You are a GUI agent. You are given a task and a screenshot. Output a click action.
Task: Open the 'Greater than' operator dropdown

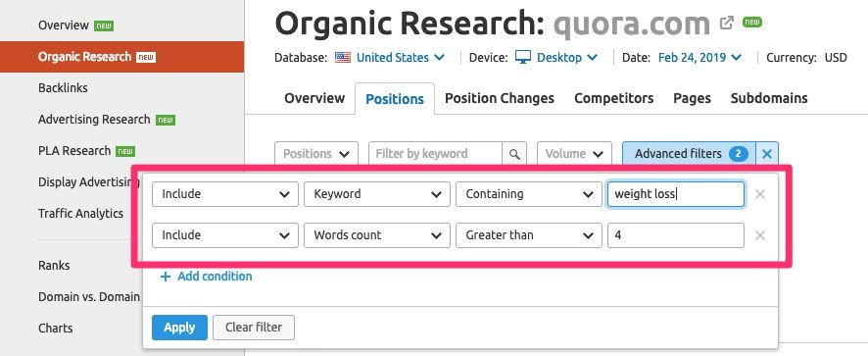coord(529,235)
